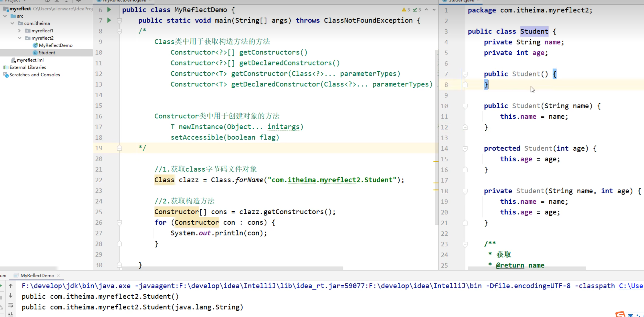Go to next highlighted error arrow
The width and height of the screenshot is (644, 317).
(x=434, y=10)
